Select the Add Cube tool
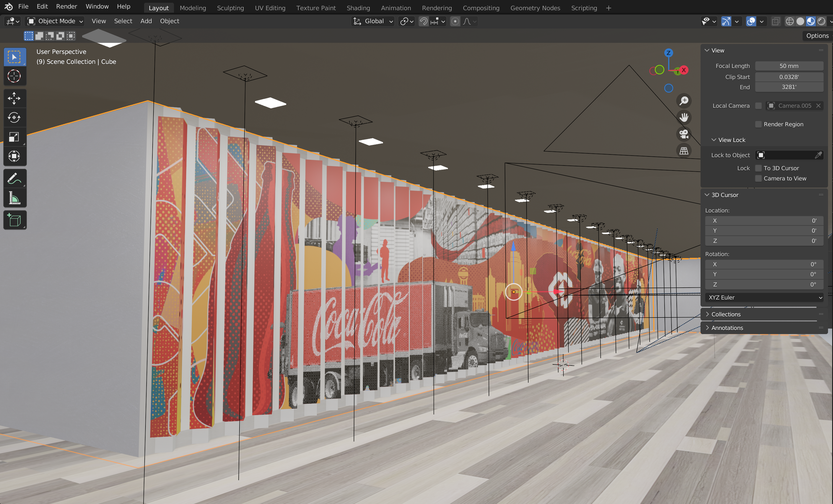Viewport: 833px width, 504px height. point(15,220)
